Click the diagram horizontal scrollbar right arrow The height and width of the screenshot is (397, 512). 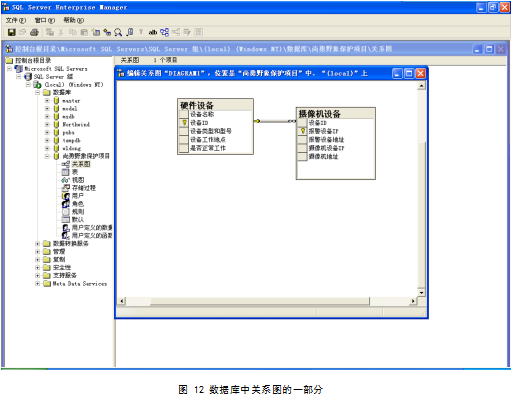(413, 301)
